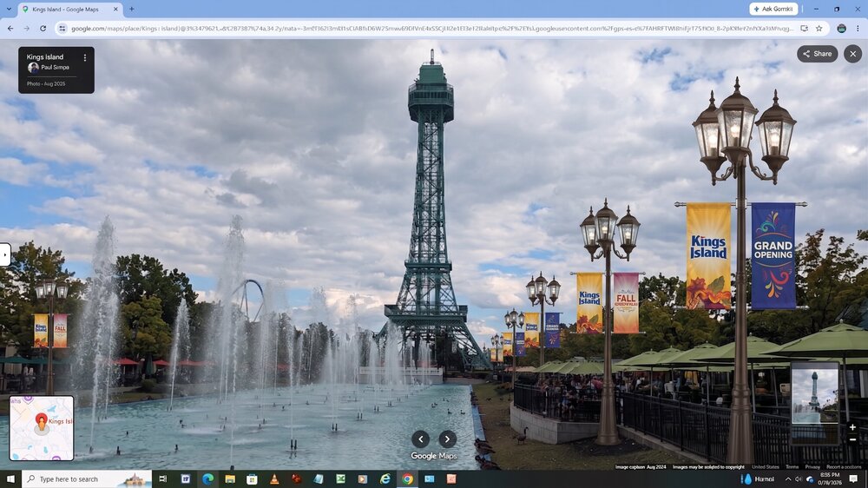Go to the next photo

(447, 439)
